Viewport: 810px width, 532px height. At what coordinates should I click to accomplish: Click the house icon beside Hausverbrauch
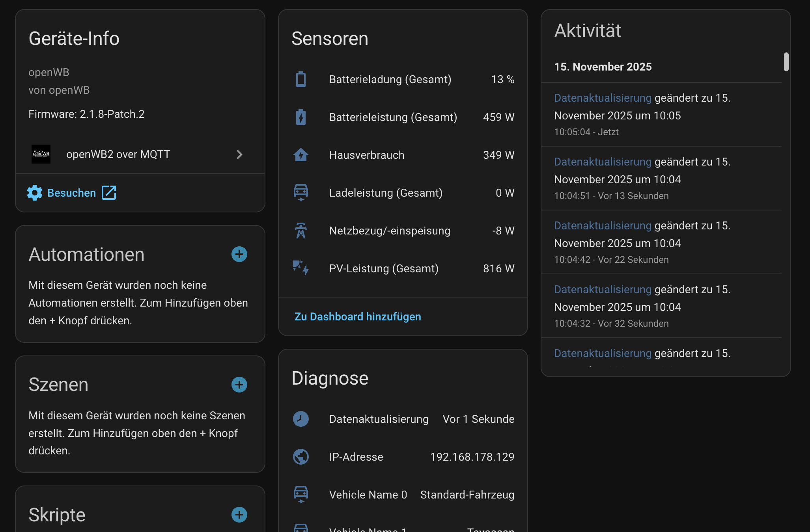301,155
